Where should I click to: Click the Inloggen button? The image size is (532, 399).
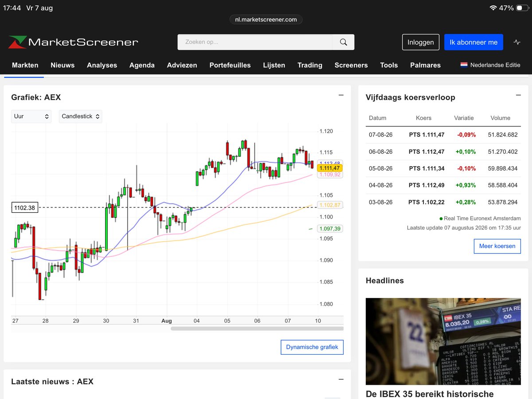pos(421,42)
